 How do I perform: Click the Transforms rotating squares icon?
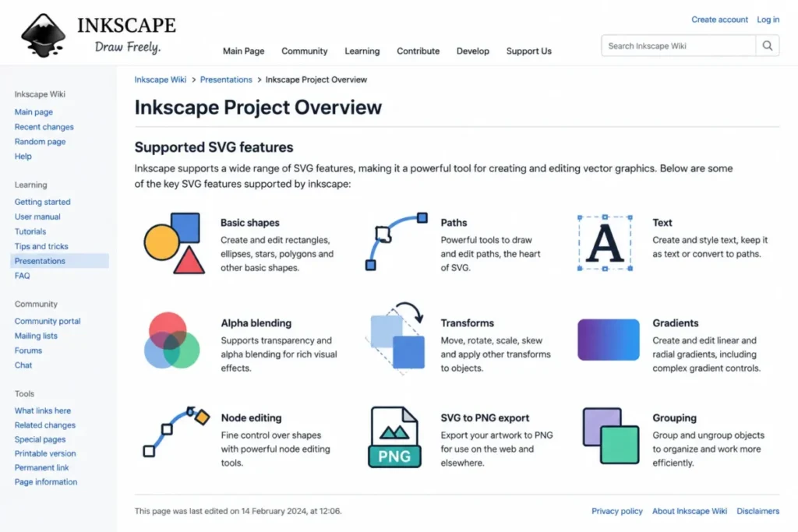click(397, 337)
